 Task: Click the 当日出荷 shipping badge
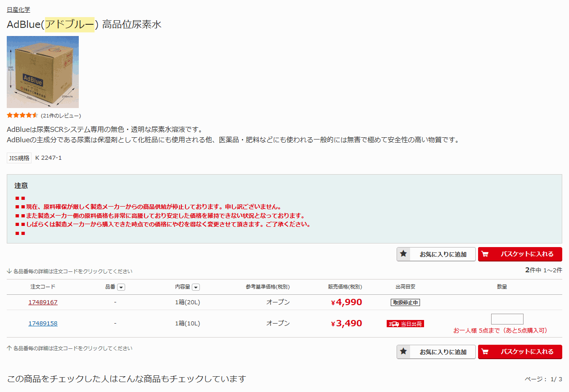click(x=405, y=324)
